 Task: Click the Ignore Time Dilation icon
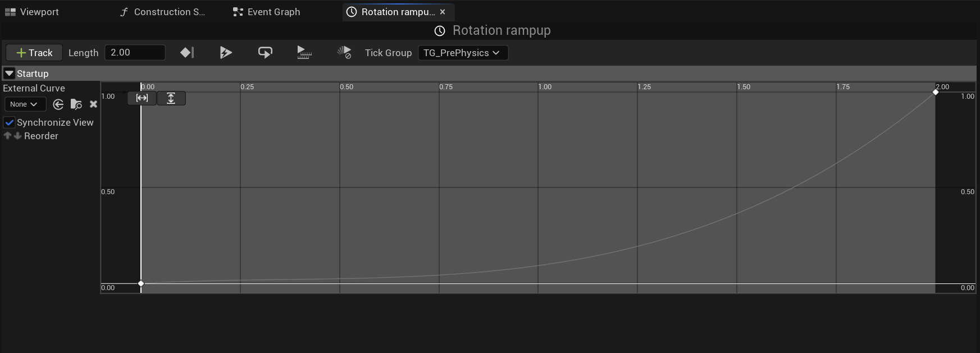coord(344,53)
